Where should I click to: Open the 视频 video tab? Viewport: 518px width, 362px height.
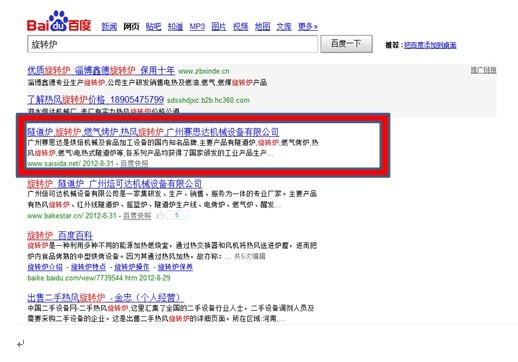pyautogui.click(x=241, y=27)
